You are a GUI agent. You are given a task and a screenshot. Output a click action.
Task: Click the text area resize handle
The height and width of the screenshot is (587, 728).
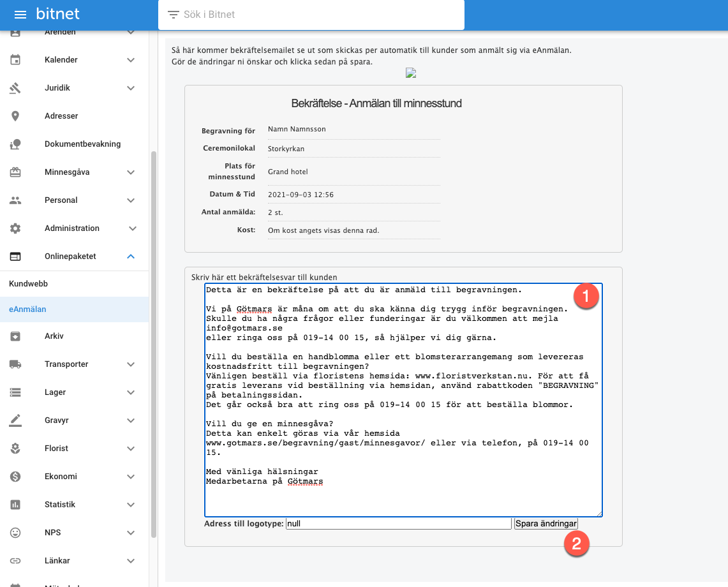(599, 514)
